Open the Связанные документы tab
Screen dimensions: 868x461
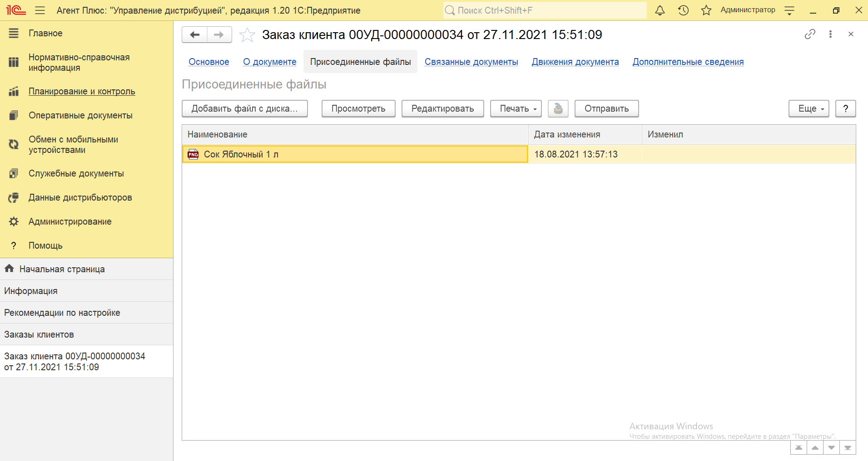tap(471, 62)
